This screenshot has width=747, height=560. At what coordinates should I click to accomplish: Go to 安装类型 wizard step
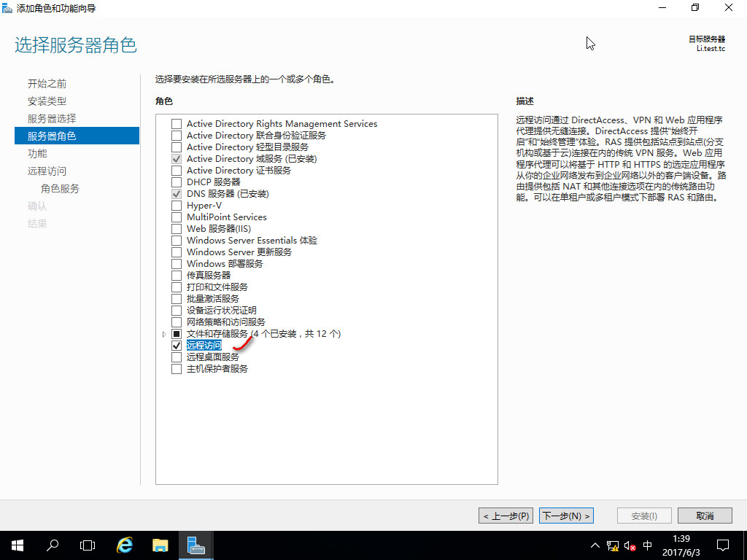pyautogui.click(x=47, y=101)
